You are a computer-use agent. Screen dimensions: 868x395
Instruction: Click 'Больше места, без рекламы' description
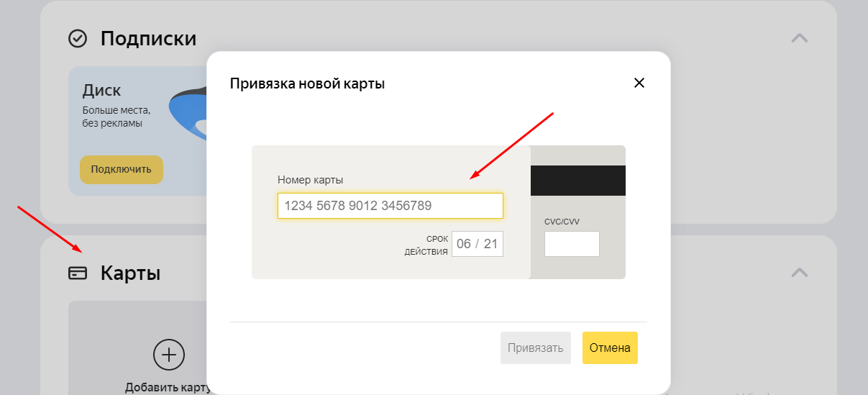(x=116, y=117)
